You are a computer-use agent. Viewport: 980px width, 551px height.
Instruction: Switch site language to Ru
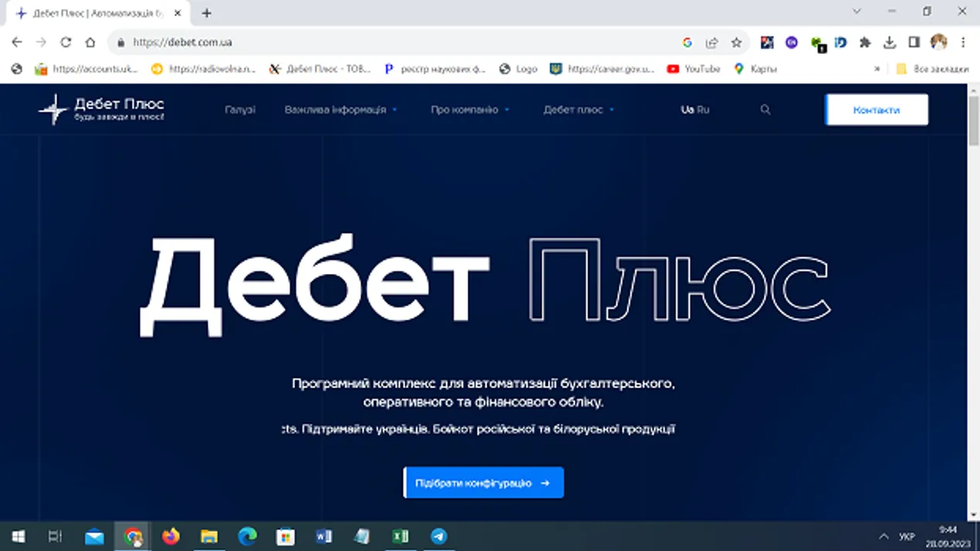[703, 110]
